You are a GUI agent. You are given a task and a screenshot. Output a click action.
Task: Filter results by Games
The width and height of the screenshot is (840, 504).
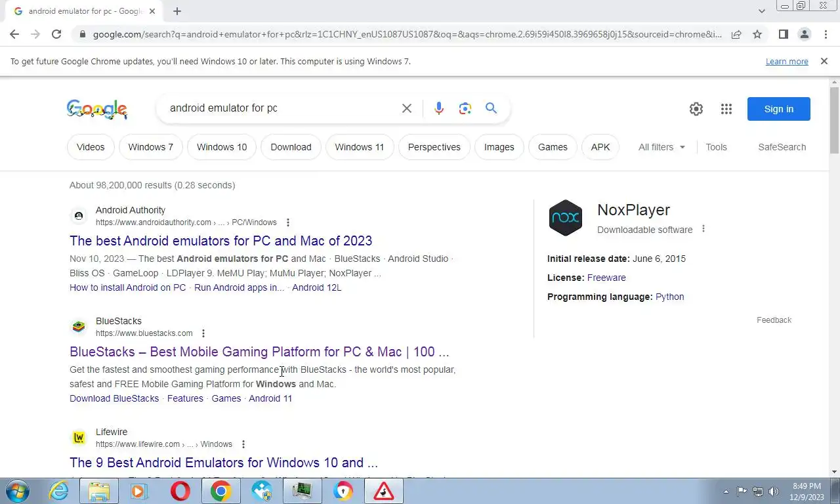[553, 147]
